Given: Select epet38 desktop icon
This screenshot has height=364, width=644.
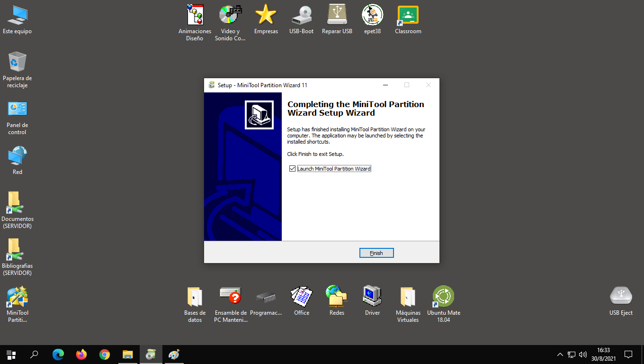Looking at the screenshot, I should (373, 19).
